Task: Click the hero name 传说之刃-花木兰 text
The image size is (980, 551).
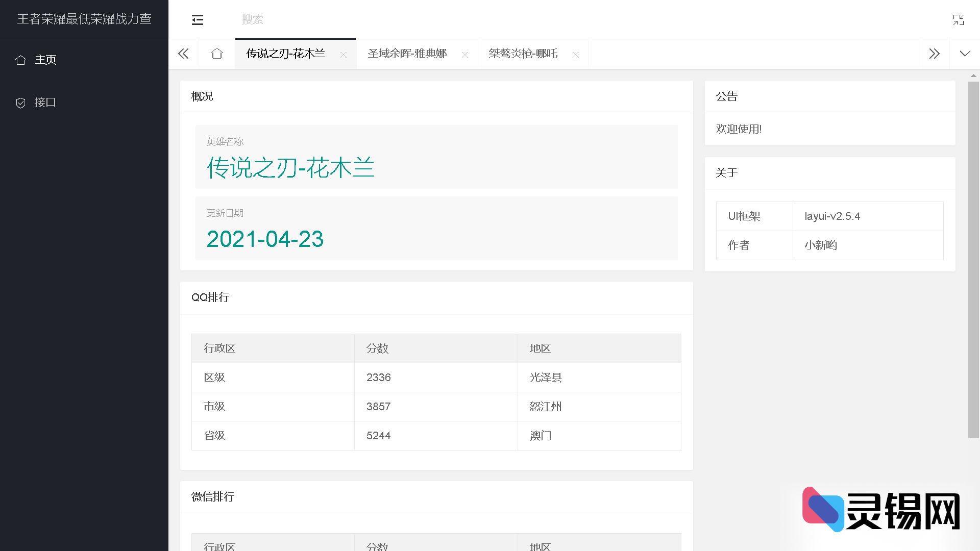Action: [x=290, y=167]
